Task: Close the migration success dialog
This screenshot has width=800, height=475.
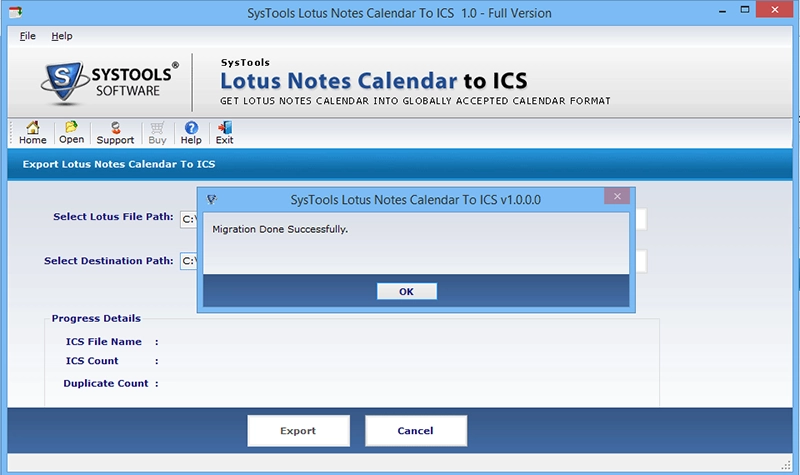Action: pos(617,196)
